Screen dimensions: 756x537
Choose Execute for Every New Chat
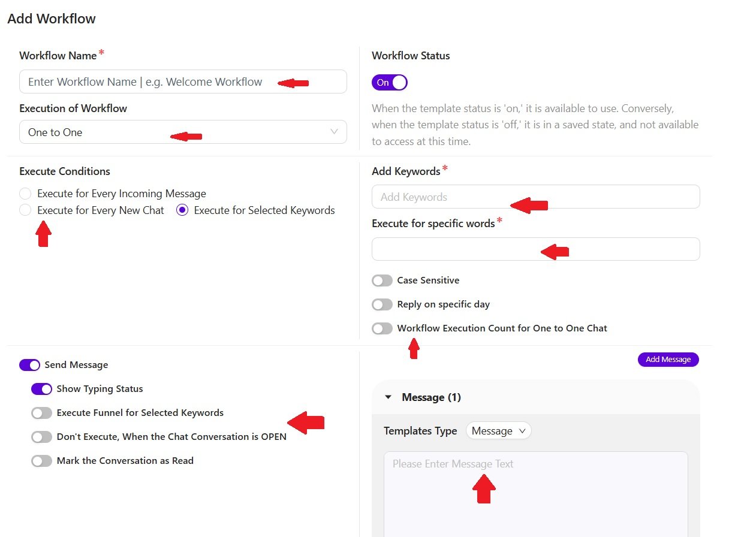pyautogui.click(x=25, y=210)
